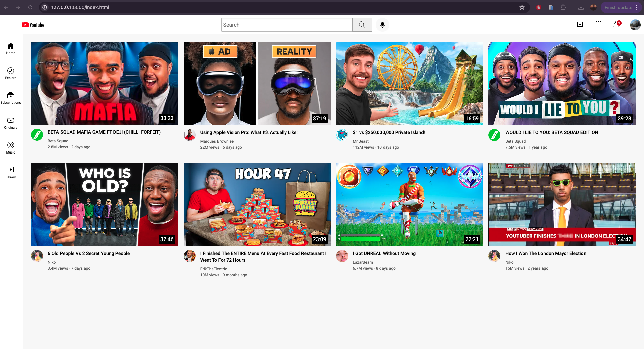Viewport: 644px width, 349px height.
Task: Toggle the sidebar with hamburger menu
Action: [x=11, y=25]
